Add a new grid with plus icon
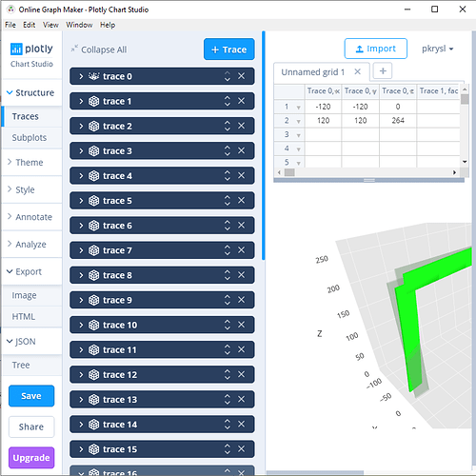This screenshot has height=476, width=476. (x=383, y=71)
